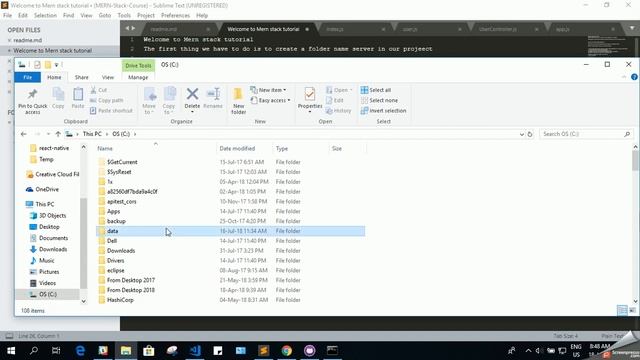Collapse the ribbon with the chevron
The height and width of the screenshot is (360, 640).
pos(624,77)
